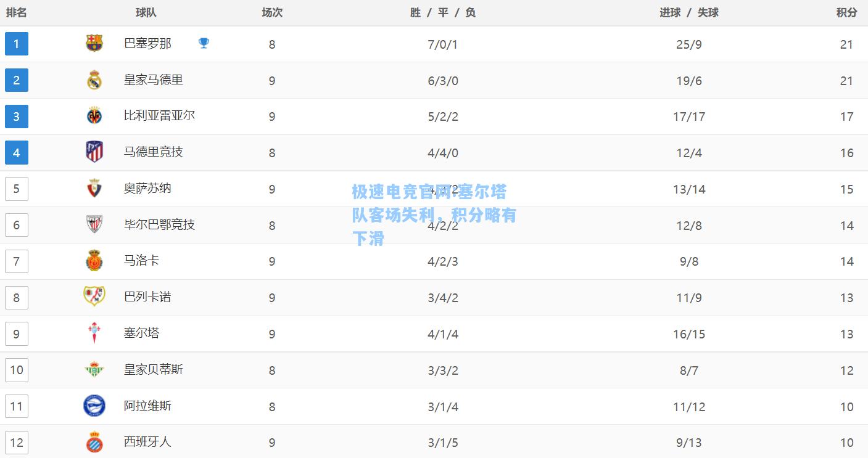Screen dimensions: 868x458
Task: Open the 皇家贝蒂斯 team name
Action: point(154,369)
